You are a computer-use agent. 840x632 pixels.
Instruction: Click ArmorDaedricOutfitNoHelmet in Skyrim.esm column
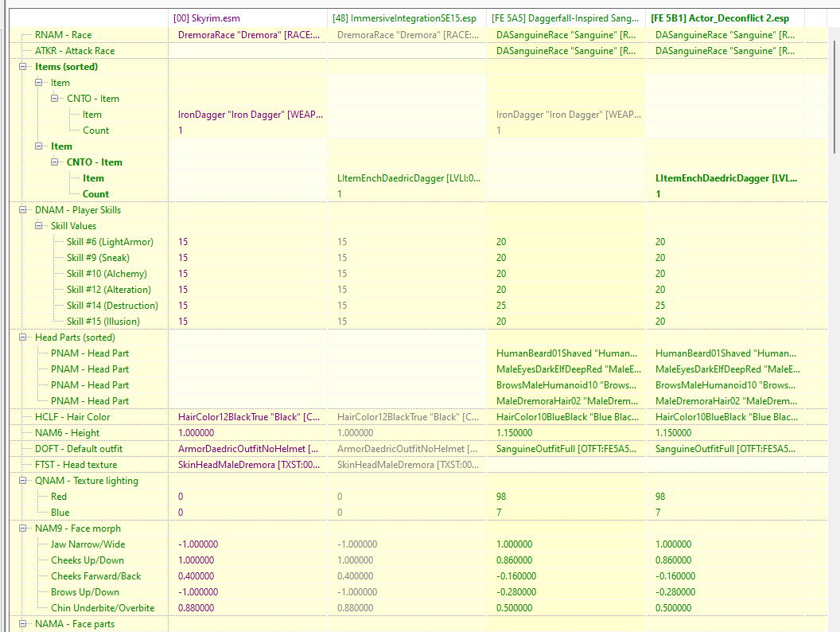pyautogui.click(x=247, y=449)
